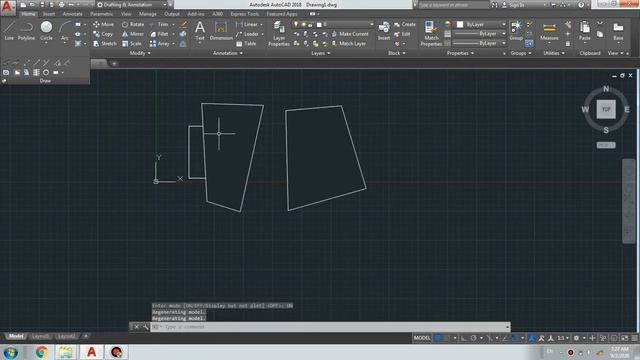Open the workspace switching gear icon
The width and height of the screenshot is (640, 360).
point(576,338)
